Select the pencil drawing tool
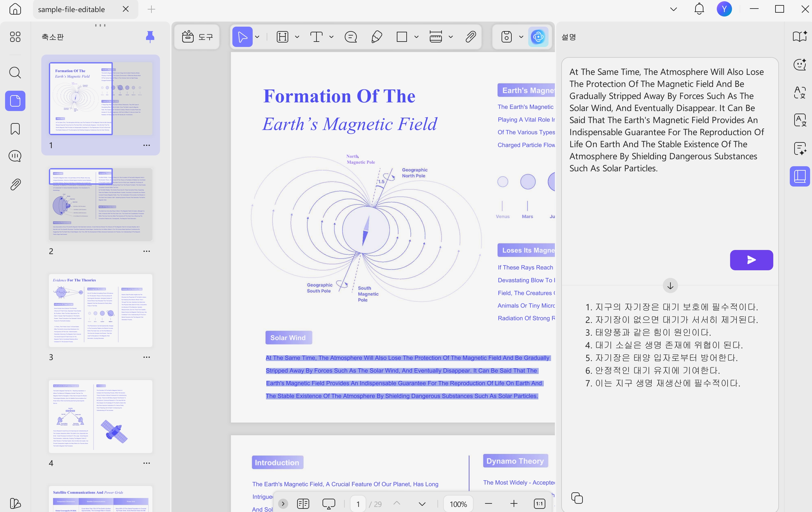Screen dimensions: 812x512 pyautogui.click(x=377, y=37)
